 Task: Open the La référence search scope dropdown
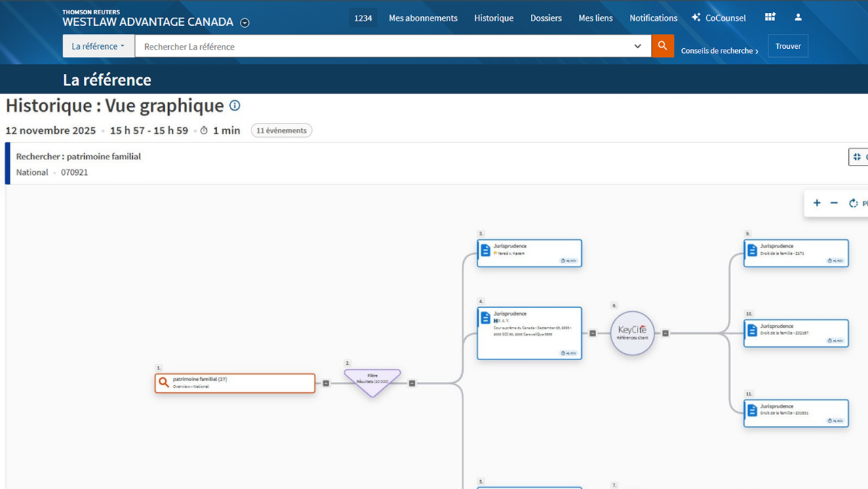(x=98, y=46)
